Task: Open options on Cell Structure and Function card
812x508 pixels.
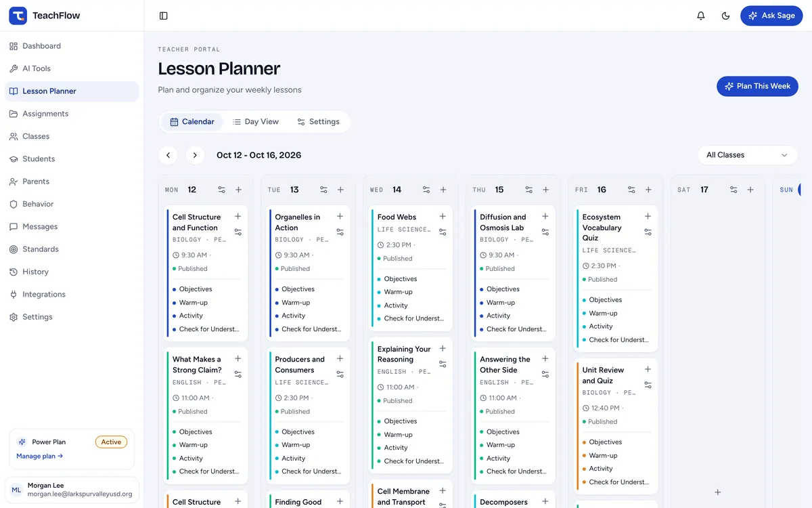Action: [238, 232]
